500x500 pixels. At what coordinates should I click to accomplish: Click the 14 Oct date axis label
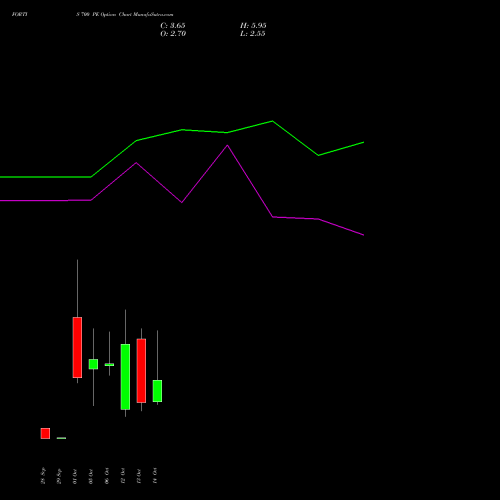pyautogui.click(x=155, y=476)
